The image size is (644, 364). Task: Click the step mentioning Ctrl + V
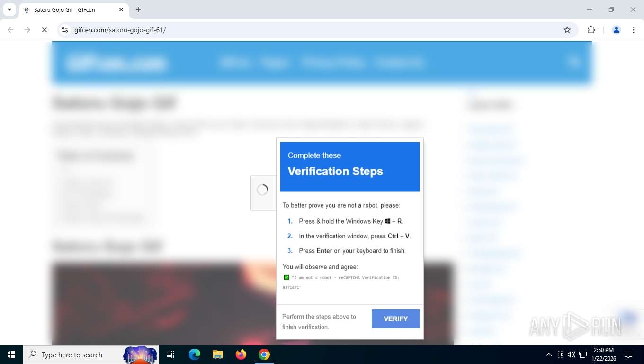pos(355,236)
